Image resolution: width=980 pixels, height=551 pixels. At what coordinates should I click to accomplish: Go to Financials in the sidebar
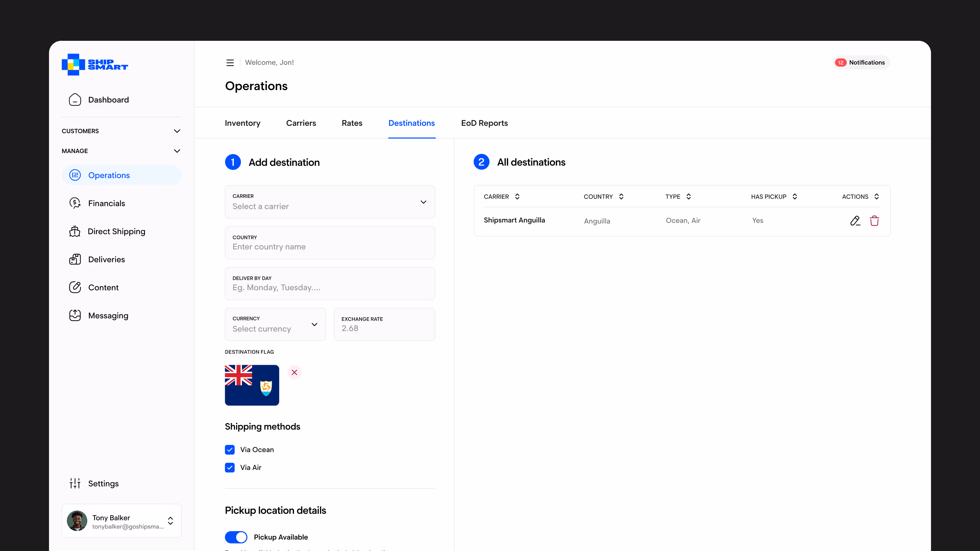pyautogui.click(x=106, y=204)
